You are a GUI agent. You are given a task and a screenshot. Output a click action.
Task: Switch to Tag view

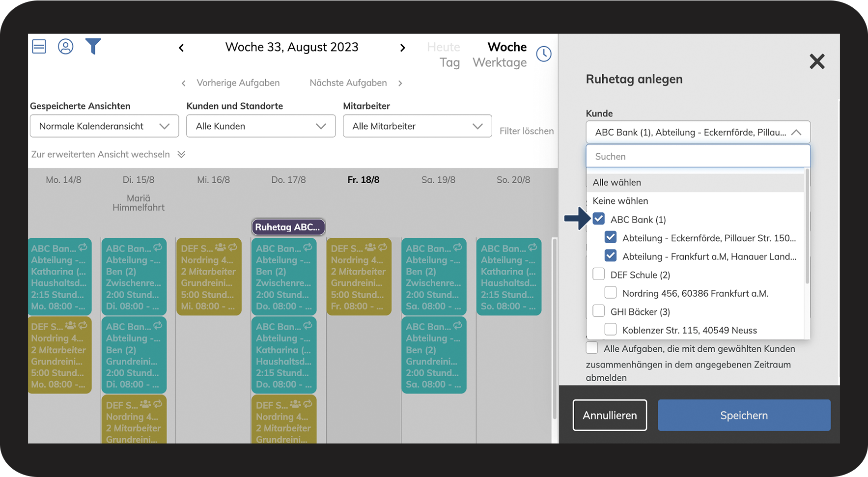click(449, 63)
